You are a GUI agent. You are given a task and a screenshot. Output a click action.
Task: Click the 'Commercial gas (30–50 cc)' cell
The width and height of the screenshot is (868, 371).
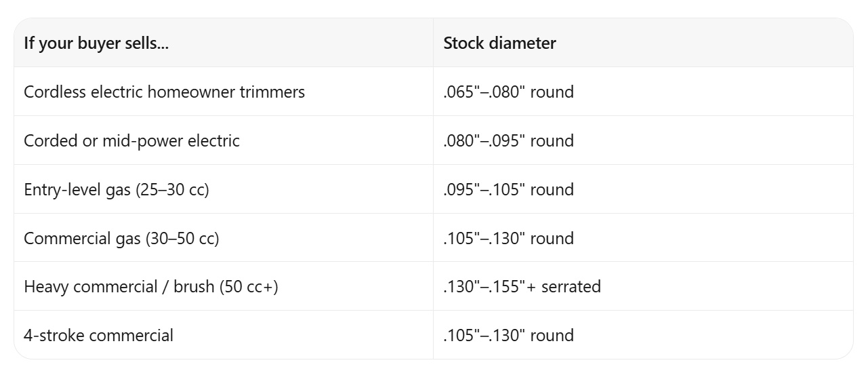[224, 238]
